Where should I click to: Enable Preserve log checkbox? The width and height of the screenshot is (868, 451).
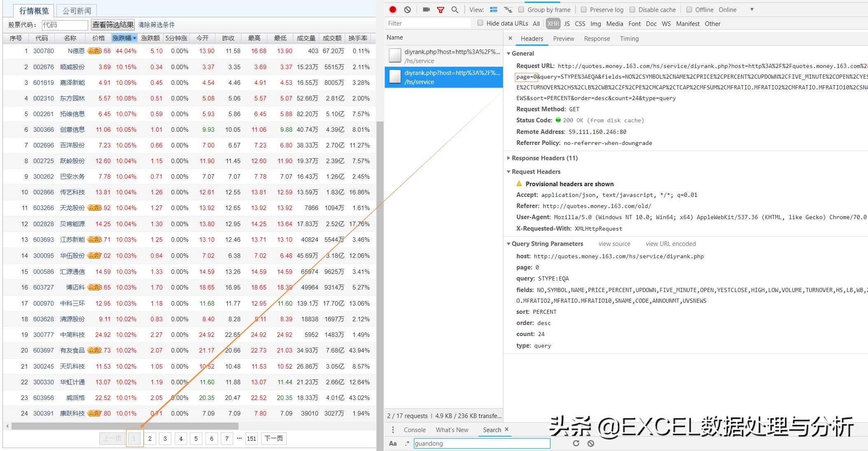583,9
